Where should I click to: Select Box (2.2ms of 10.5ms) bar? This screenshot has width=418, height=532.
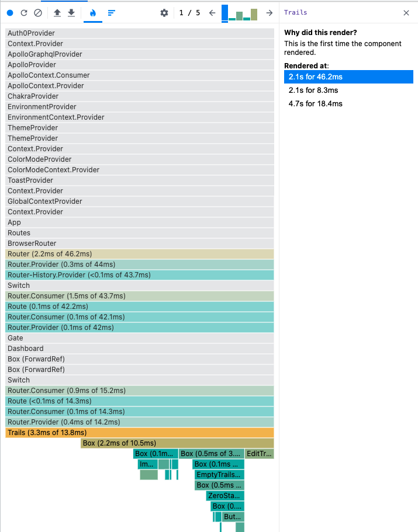177,443
